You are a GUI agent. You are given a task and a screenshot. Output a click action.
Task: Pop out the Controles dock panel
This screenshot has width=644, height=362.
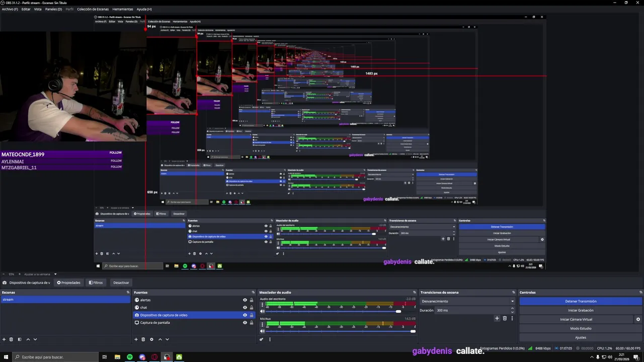point(640,292)
